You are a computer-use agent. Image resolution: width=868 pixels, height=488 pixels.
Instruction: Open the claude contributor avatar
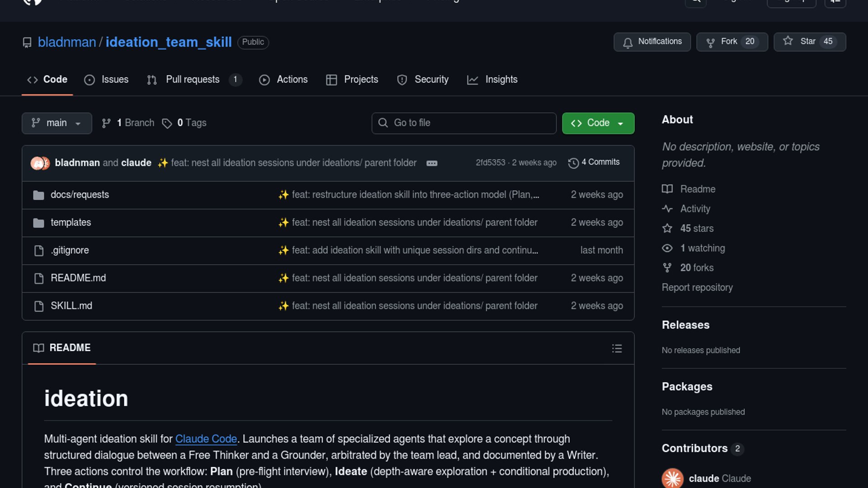(672, 478)
